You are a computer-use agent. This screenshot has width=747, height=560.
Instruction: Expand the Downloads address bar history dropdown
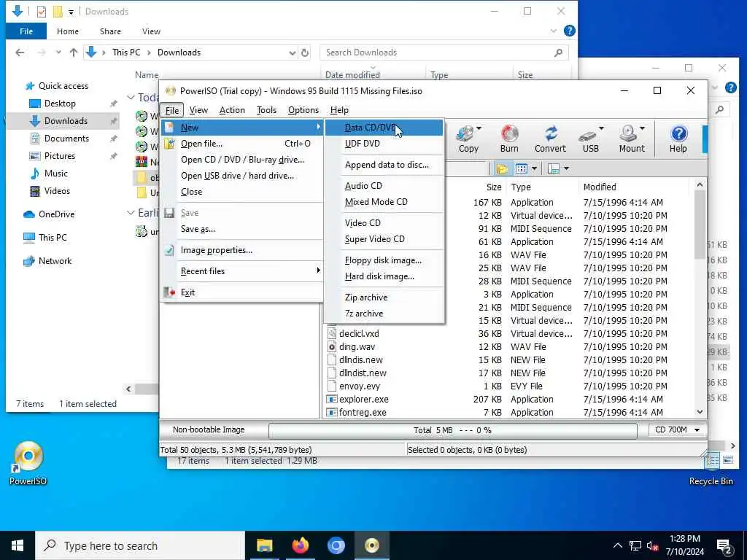coord(292,52)
